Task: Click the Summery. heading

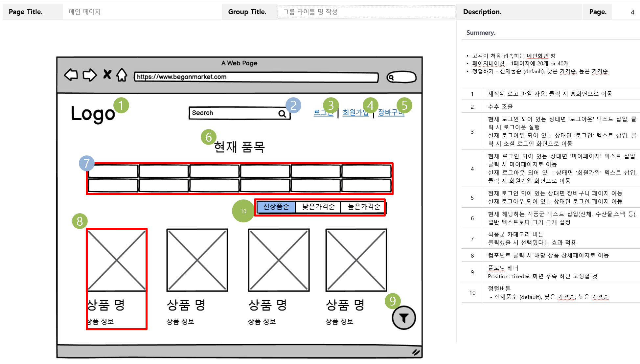Action: click(x=481, y=33)
